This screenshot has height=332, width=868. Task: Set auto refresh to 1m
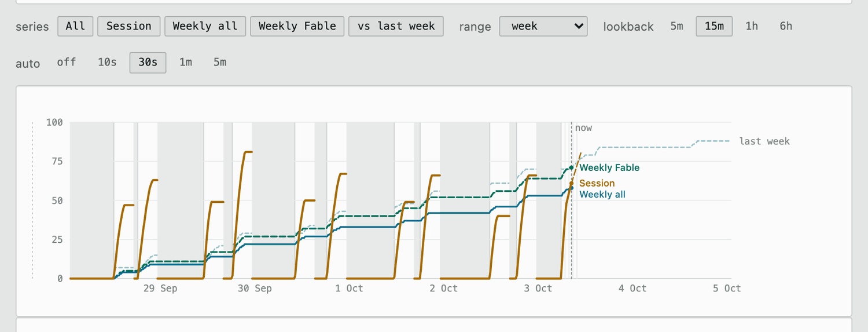(x=186, y=62)
